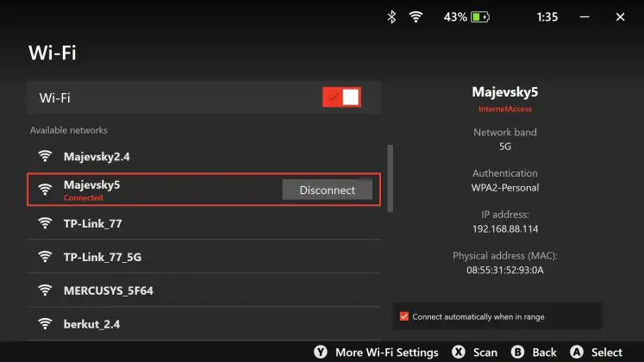
Task: Scan for networks
Action: [485, 353]
